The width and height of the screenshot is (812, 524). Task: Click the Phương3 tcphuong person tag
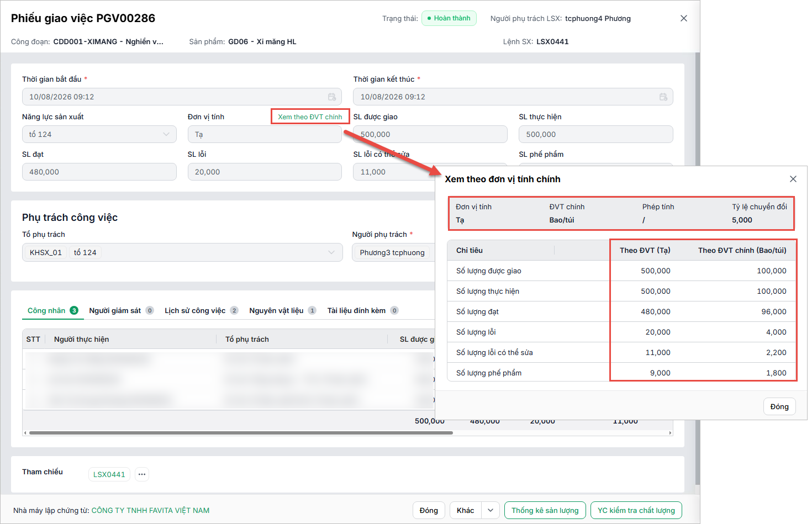coord(392,252)
